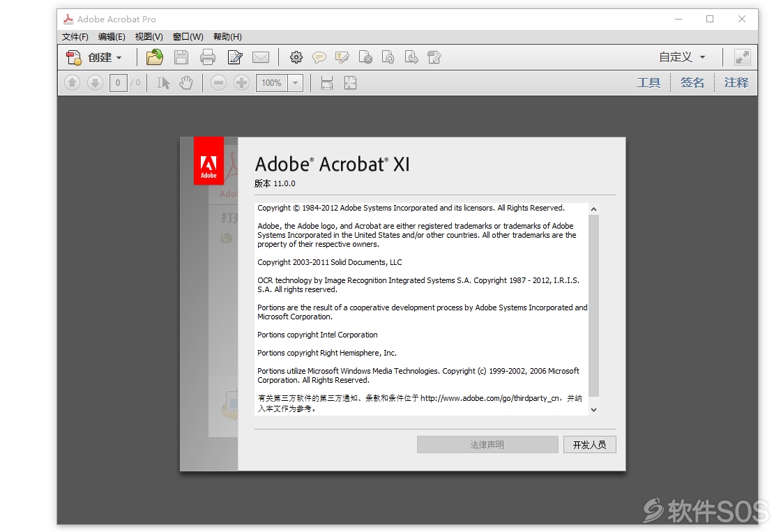
Task: Click the extract page icon
Action: (411, 57)
